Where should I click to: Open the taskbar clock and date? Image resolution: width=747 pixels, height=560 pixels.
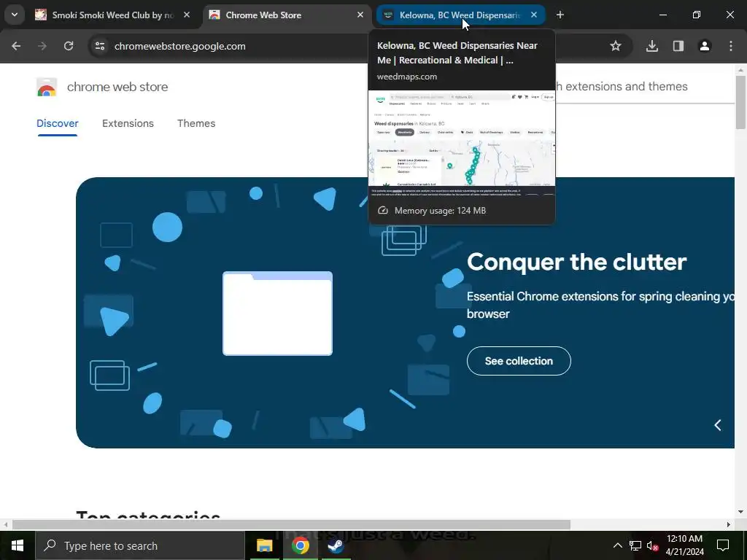click(684, 545)
